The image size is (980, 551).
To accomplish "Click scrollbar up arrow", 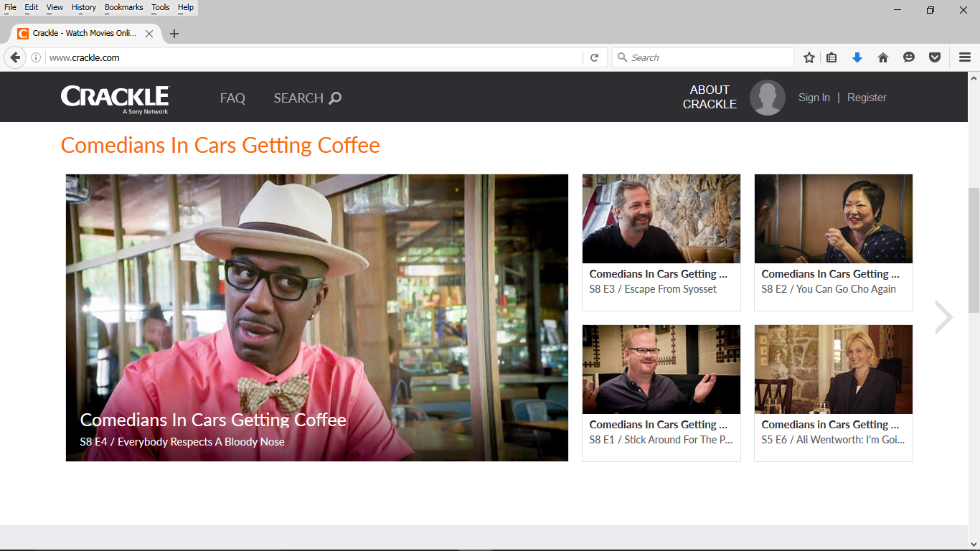I will (974, 77).
